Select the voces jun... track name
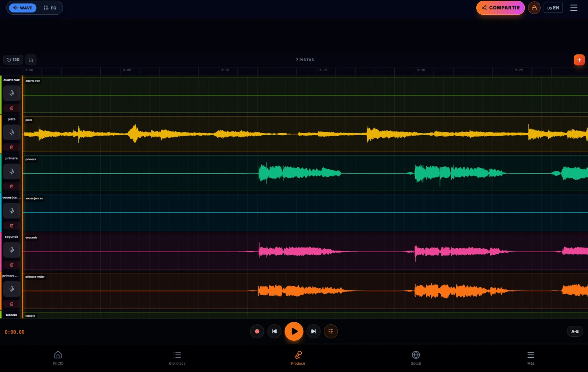The image size is (588, 372). 11,198
